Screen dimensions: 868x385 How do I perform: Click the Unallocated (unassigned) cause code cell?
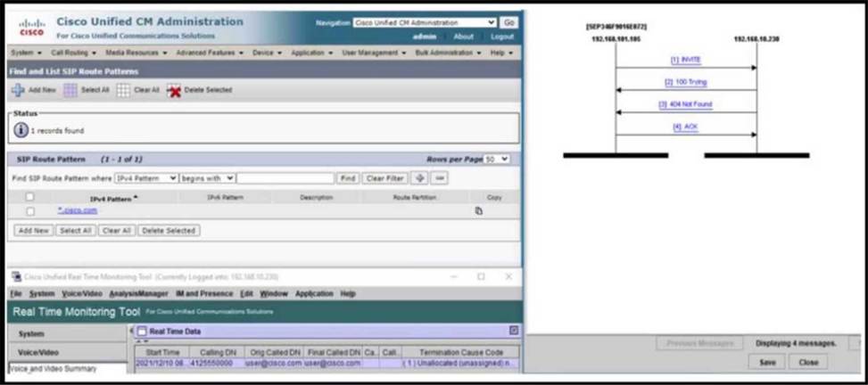[461, 364]
